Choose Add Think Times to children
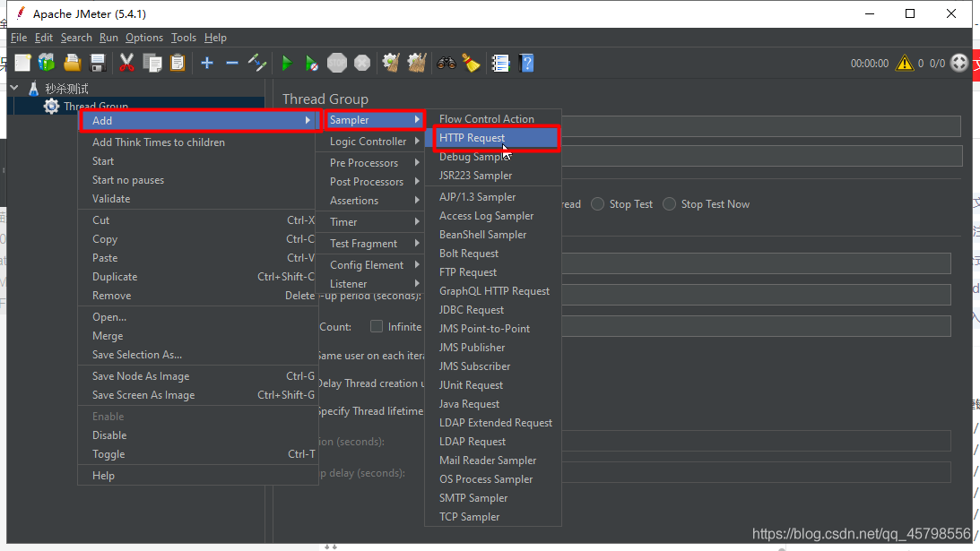 [x=198, y=142]
